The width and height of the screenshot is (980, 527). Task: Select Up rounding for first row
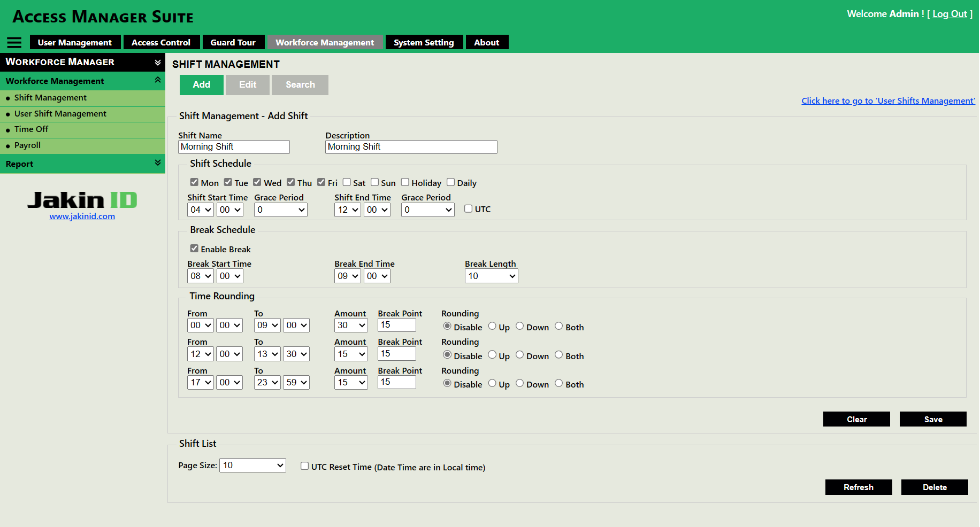point(492,326)
